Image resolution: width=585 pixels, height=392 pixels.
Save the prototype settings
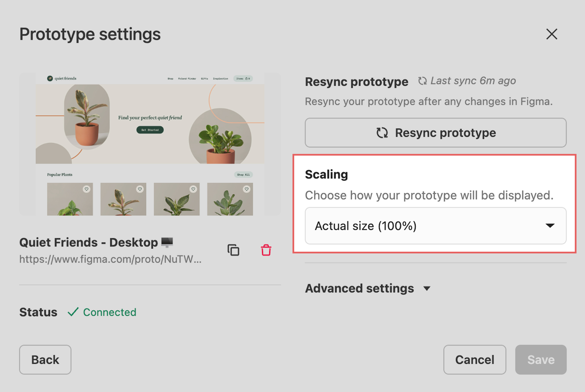point(541,359)
